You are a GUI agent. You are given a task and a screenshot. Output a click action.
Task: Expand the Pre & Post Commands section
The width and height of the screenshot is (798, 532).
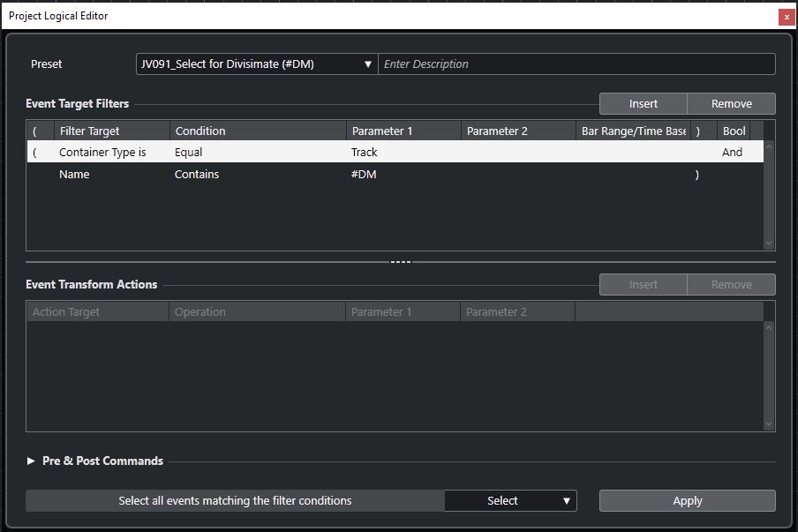31,461
